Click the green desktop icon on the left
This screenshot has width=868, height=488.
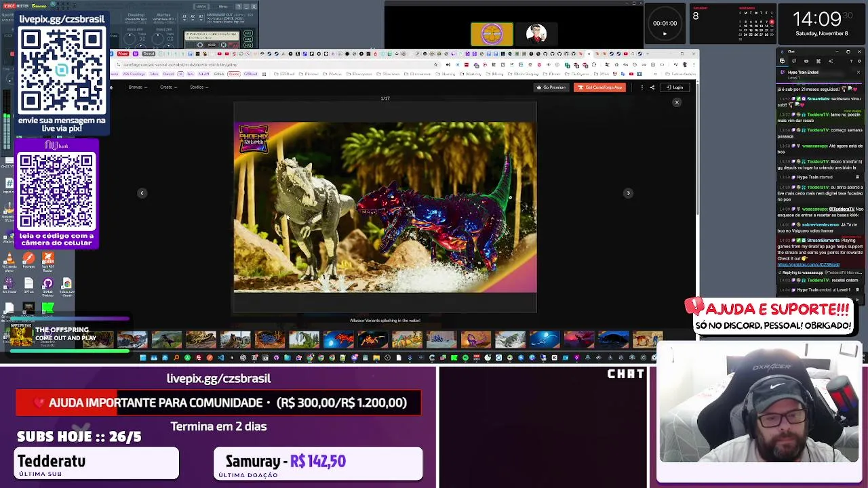pos(47,309)
